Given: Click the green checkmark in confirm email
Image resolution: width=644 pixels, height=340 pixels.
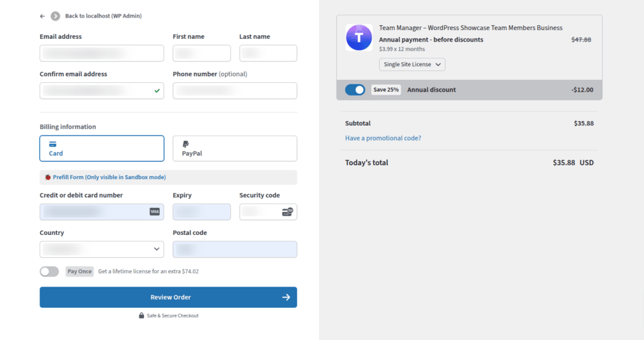Looking at the screenshot, I should point(157,90).
